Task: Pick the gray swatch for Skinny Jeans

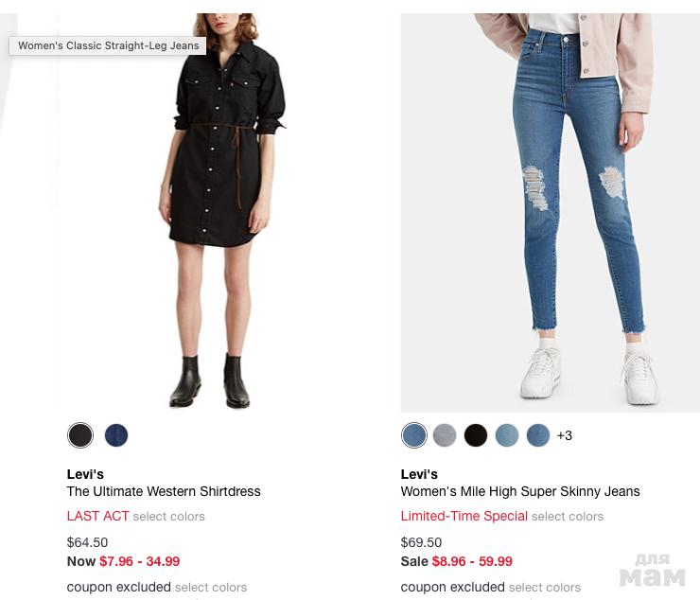Action: click(x=445, y=435)
